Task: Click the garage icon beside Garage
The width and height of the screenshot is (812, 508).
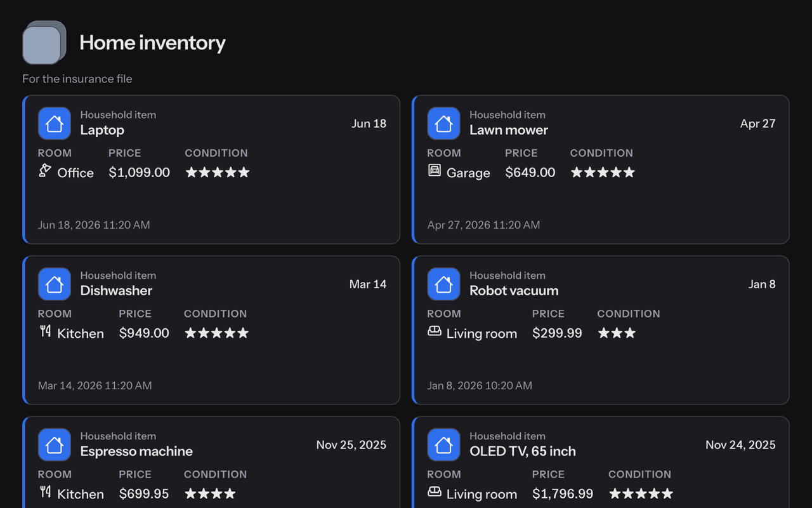Action: click(x=435, y=170)
